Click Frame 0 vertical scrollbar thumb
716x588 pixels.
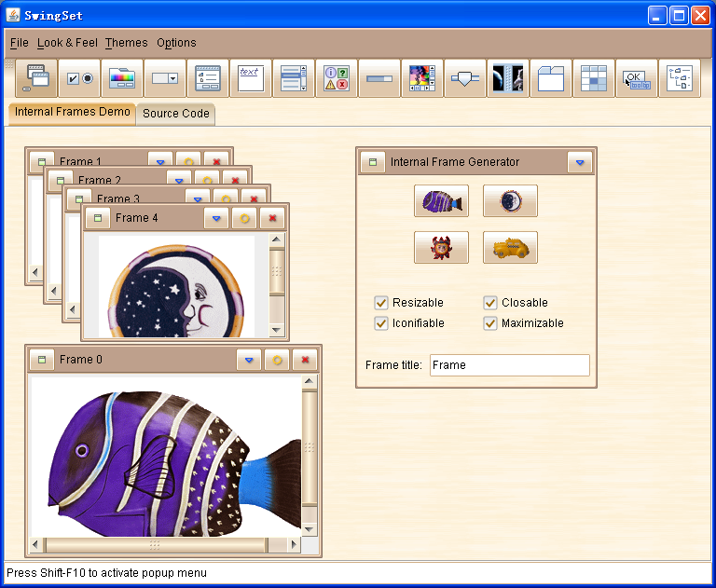(x=310, y=447)
